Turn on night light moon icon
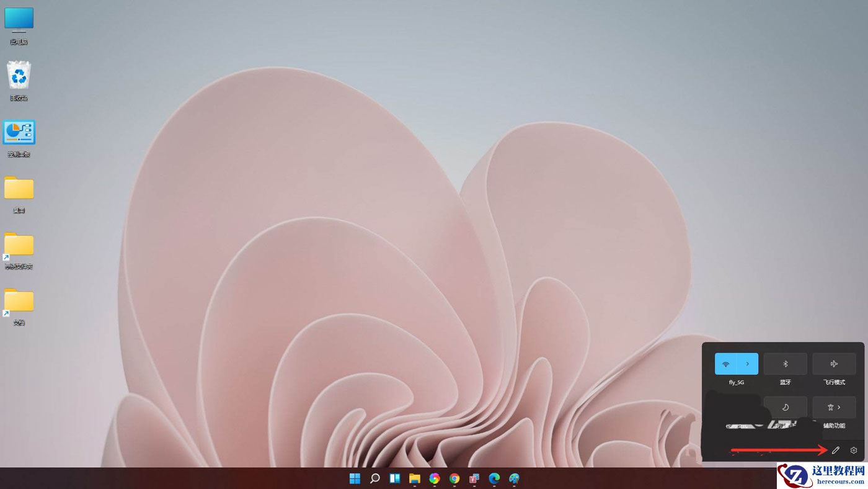 pos(785,407)
